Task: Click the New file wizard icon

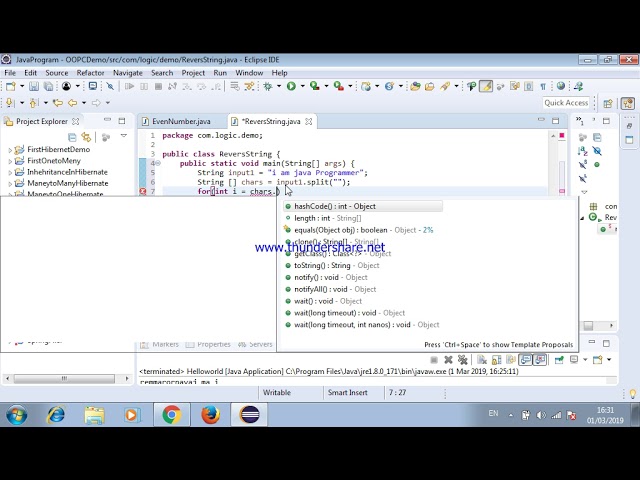Action: 11,86
